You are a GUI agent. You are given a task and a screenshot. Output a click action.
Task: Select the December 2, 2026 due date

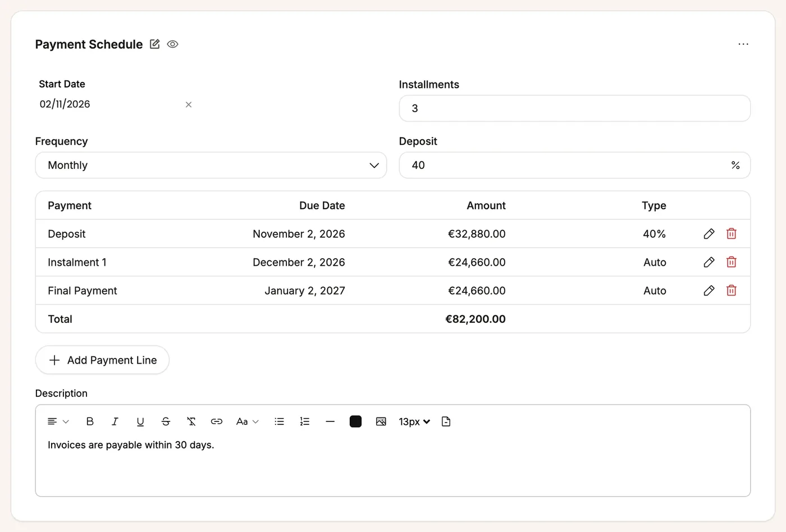click(x=299, y=262)
